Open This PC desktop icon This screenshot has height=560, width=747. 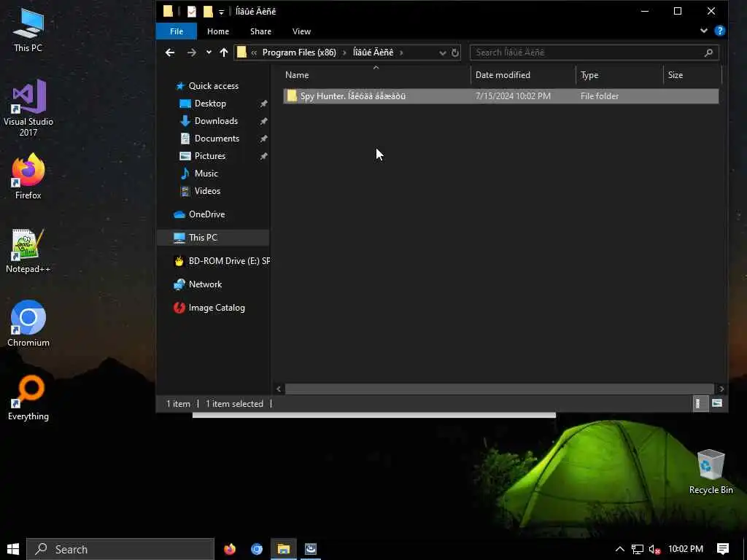(x=28, y=30)
